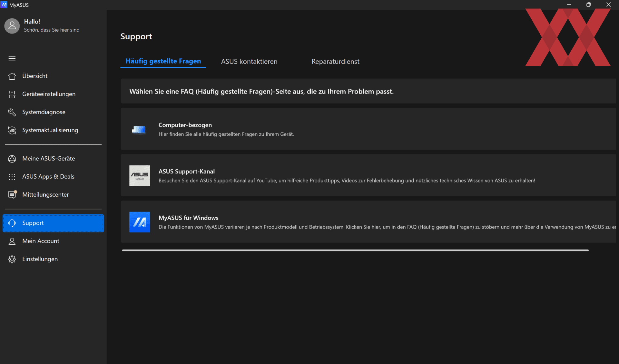The image size is (619, 364).
Task: Open Einstellungen page
Action: (x=53, y=259)
